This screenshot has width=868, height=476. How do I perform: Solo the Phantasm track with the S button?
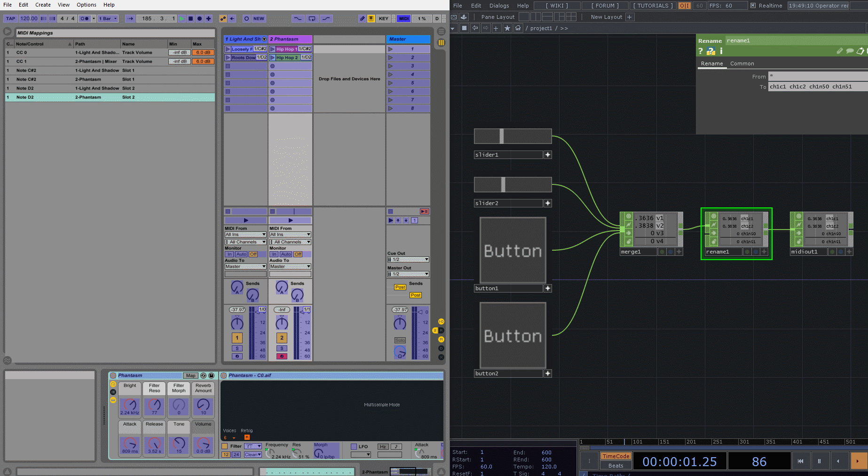[281, 348]
